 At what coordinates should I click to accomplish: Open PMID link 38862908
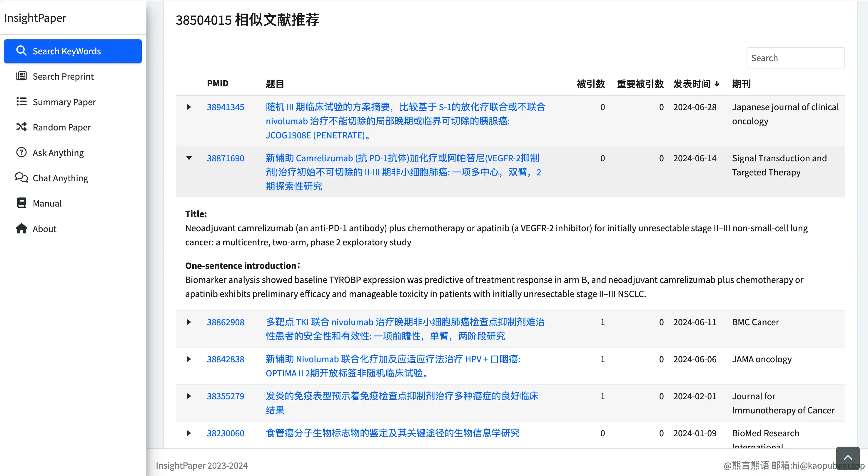click(226, 322)
